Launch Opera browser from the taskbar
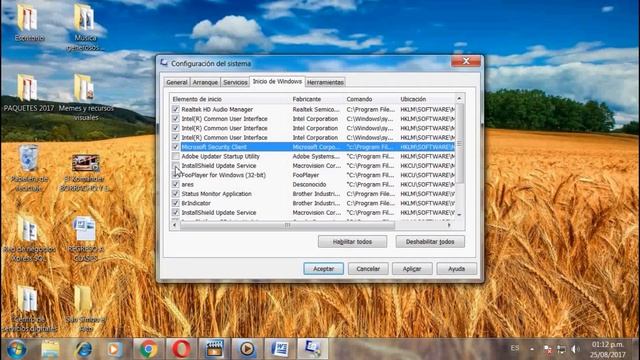Viewport: 640px width, 360px height. point(181,349)
